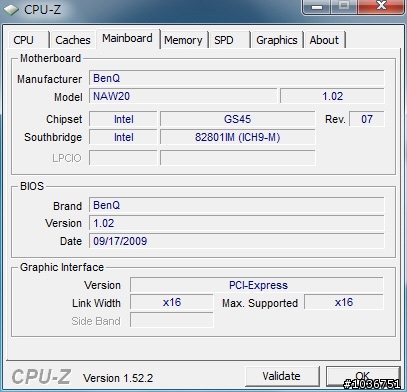The height and width of the screenshot is (392, 407).
Task: Switch to the SPD tab
Action: [229, 40]
